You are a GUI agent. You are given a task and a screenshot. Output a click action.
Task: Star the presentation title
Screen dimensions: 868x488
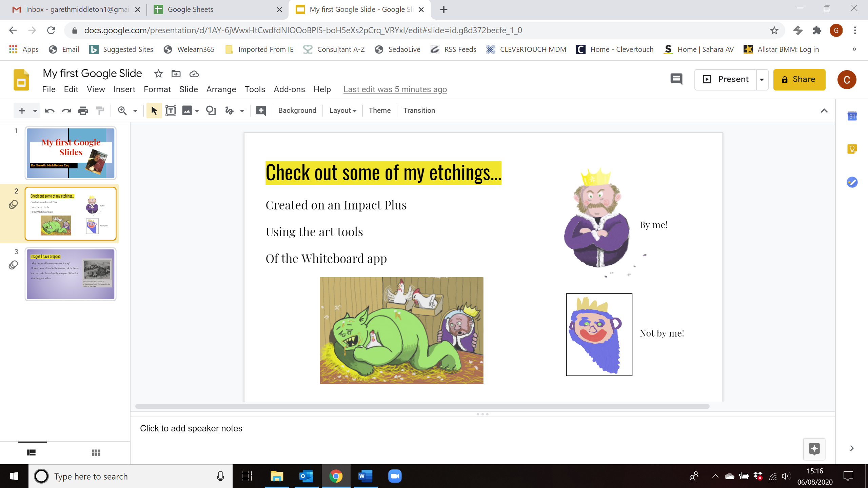[158, 74]
